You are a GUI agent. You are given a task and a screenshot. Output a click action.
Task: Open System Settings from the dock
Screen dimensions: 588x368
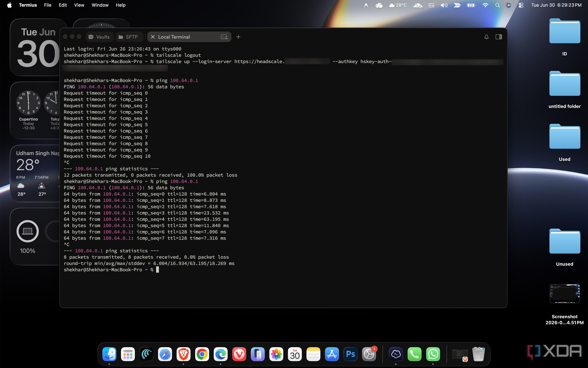369,354
